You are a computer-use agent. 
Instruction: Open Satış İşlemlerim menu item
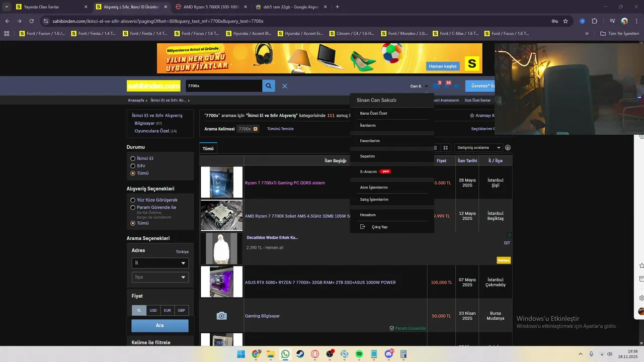[x=374, y=200]
